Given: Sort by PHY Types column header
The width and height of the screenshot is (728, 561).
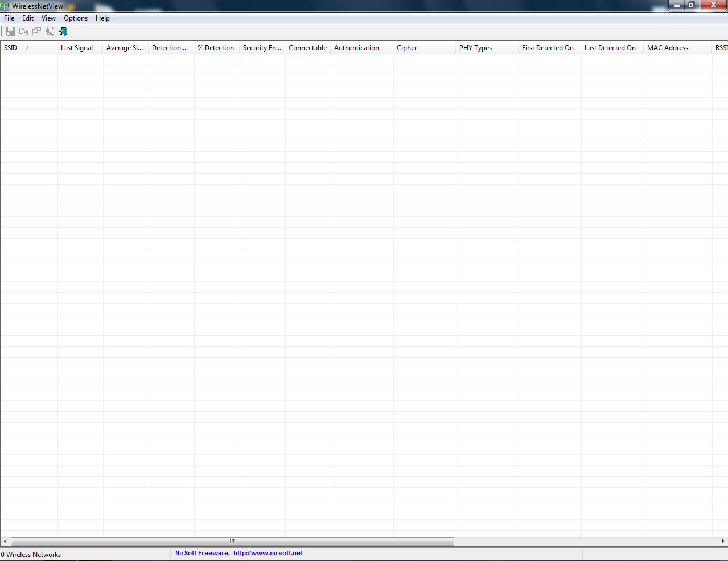Looking at the screenshot, I should 487,48.
